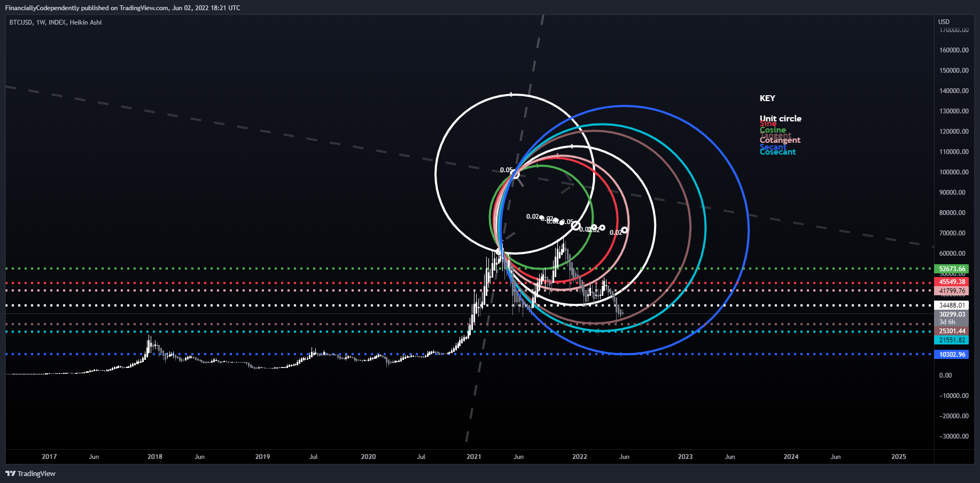980x483 pixels.
Task: Click the 3d 6h bar countdown label
Action: coord(947,322)
